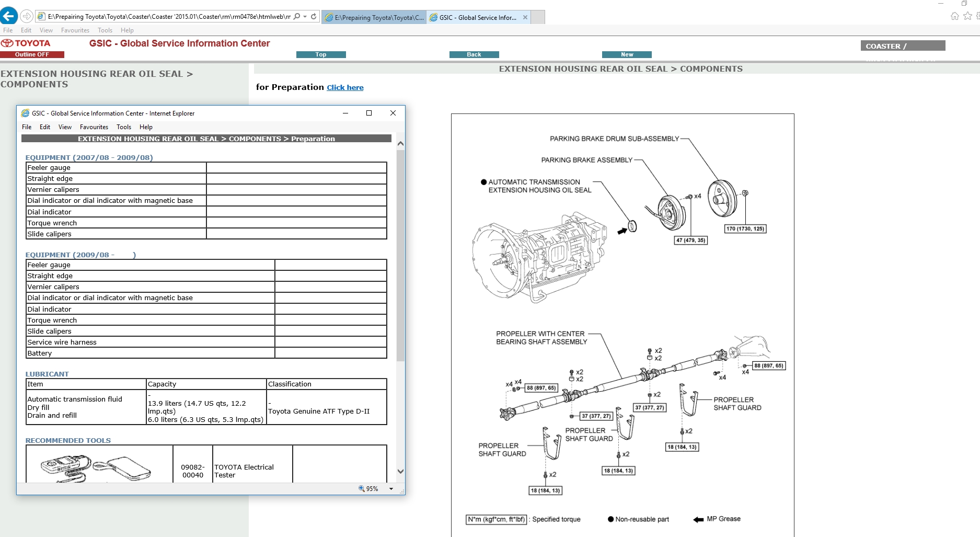The width and height of the screenshot is (980, 537).
Task: Click 'EQUIPMENT (2007/08 - 2009/08)' heading
Action: (89, 157)
